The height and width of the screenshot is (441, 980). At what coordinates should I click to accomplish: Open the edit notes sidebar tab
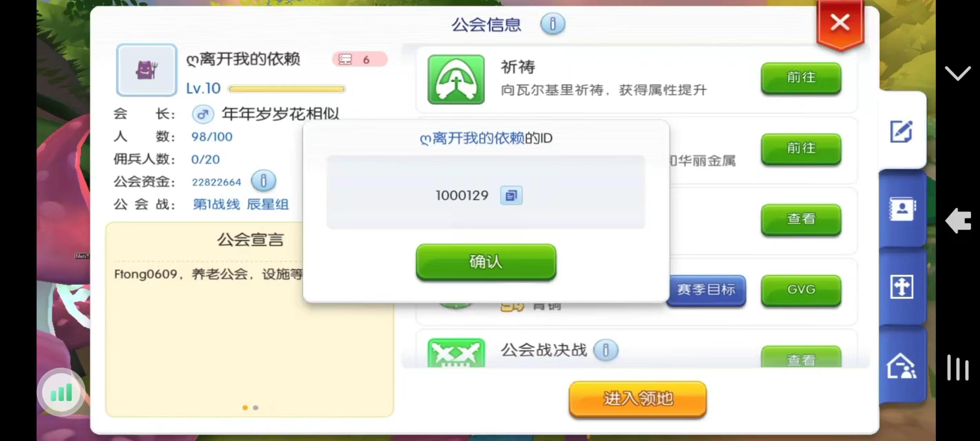[901, 132]
